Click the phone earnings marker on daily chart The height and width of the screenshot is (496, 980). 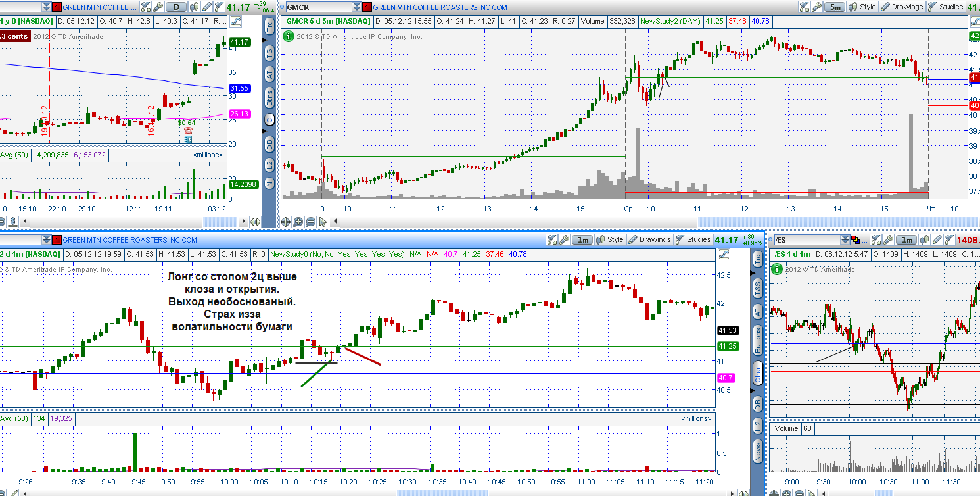pyautogui.click(x=189, y=131)
